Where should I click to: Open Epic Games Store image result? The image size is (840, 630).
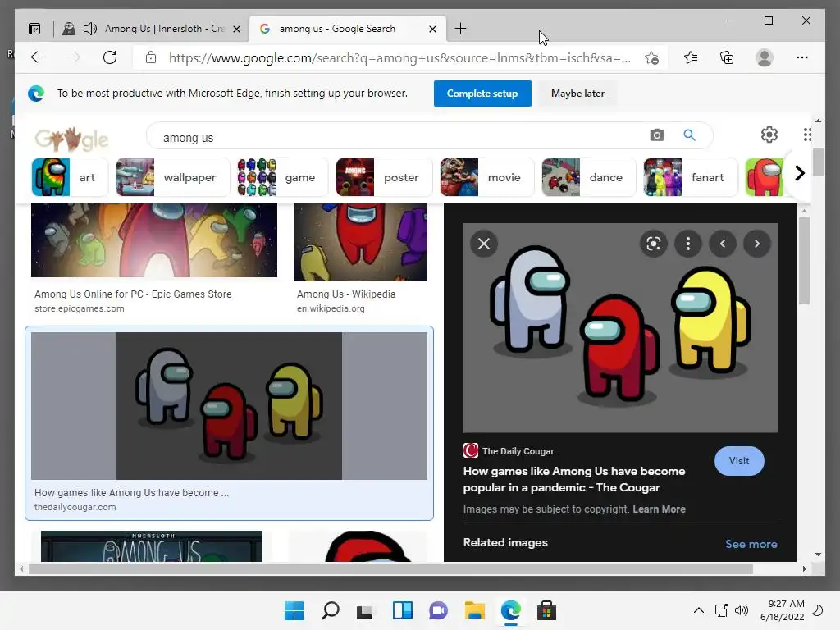(153, 240)
